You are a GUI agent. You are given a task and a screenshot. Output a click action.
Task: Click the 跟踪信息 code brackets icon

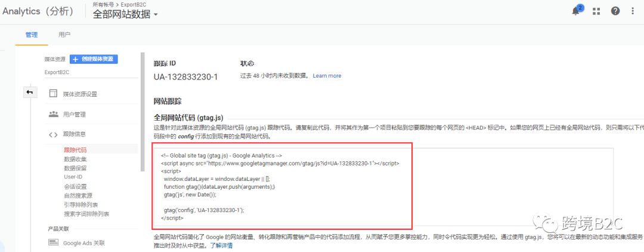[54, 134]
